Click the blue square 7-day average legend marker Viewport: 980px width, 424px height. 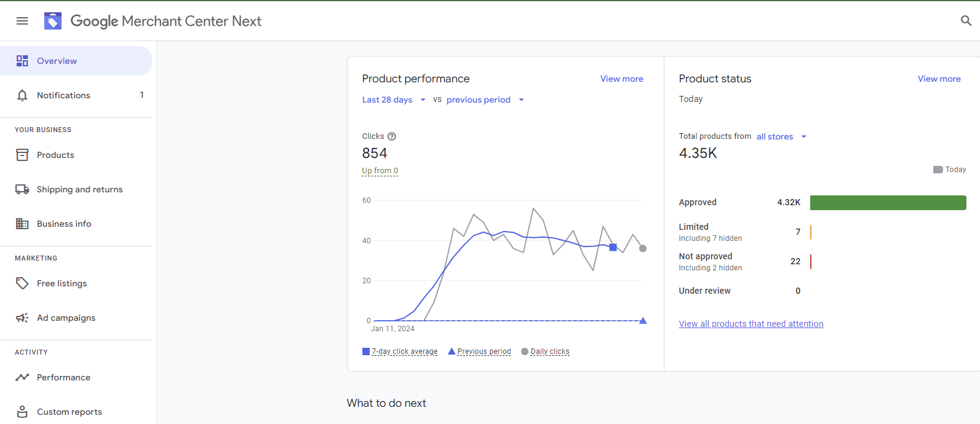point(366,351)
